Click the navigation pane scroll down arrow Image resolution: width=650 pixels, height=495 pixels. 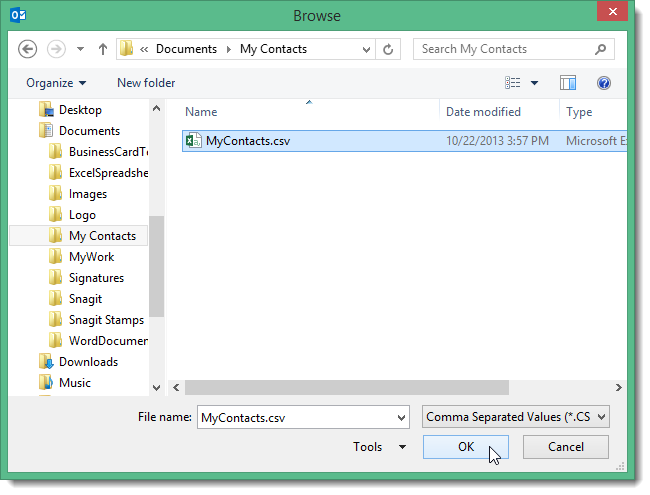(x=156, y=388)
